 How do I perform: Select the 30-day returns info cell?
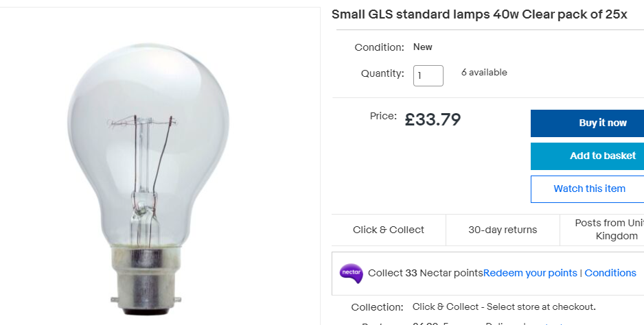[x=503, y=230]
